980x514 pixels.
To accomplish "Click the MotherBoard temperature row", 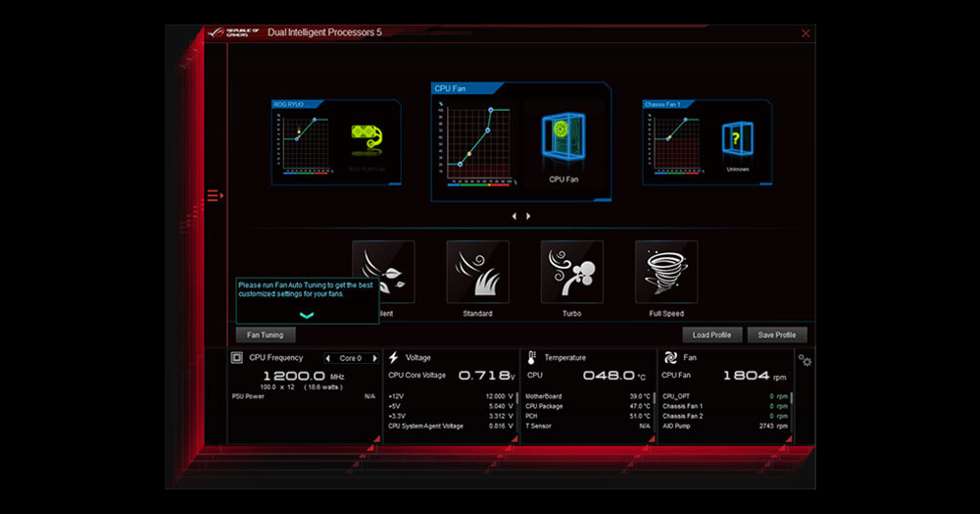I will pyautogui.click(x=587, y=396).
